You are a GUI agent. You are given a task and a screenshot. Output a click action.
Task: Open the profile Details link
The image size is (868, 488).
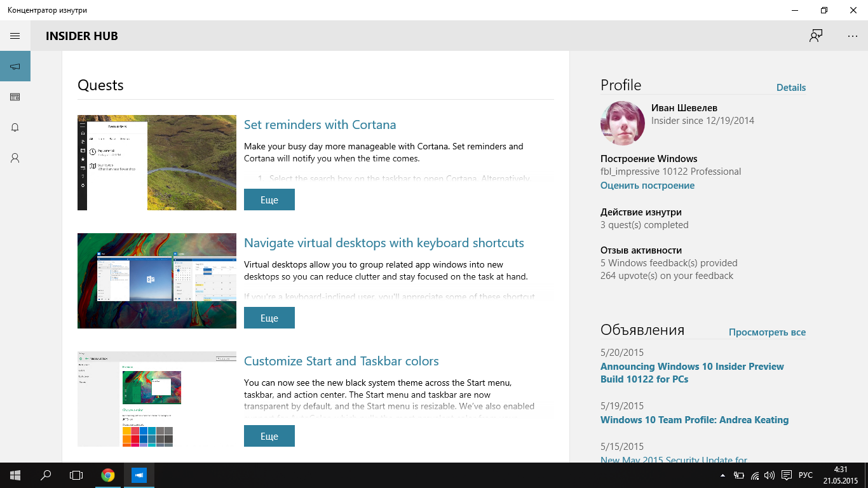pyautogui.click(x=791, y=88)
